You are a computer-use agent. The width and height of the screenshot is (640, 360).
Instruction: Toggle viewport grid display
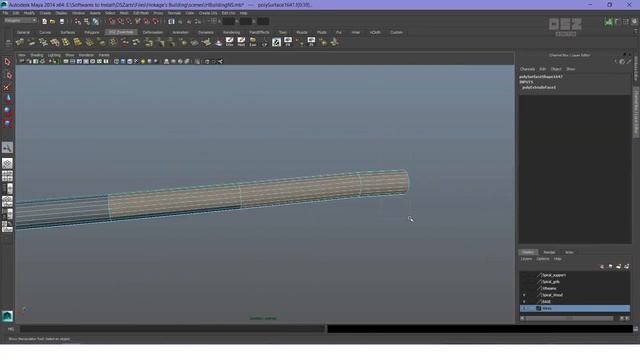(x=66, y=61)
